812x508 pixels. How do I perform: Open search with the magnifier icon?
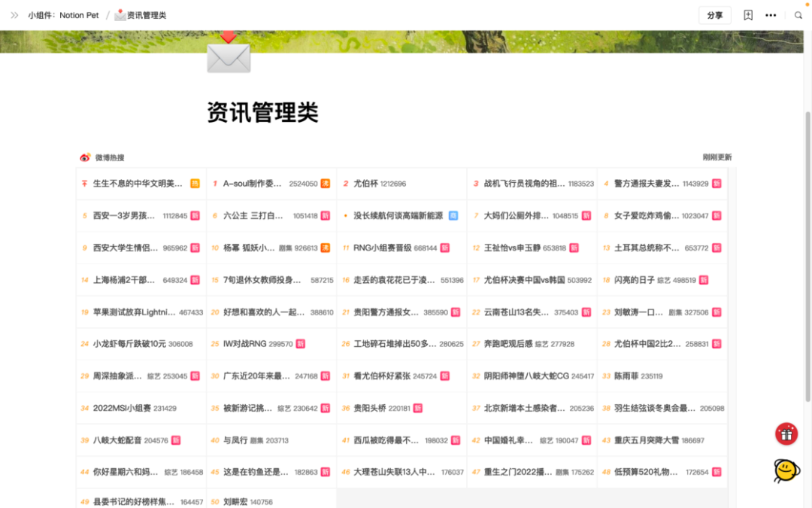(798, 16)
